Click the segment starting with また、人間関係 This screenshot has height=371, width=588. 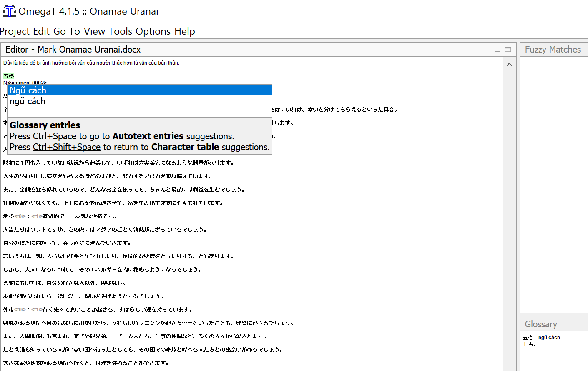point(135,336)
